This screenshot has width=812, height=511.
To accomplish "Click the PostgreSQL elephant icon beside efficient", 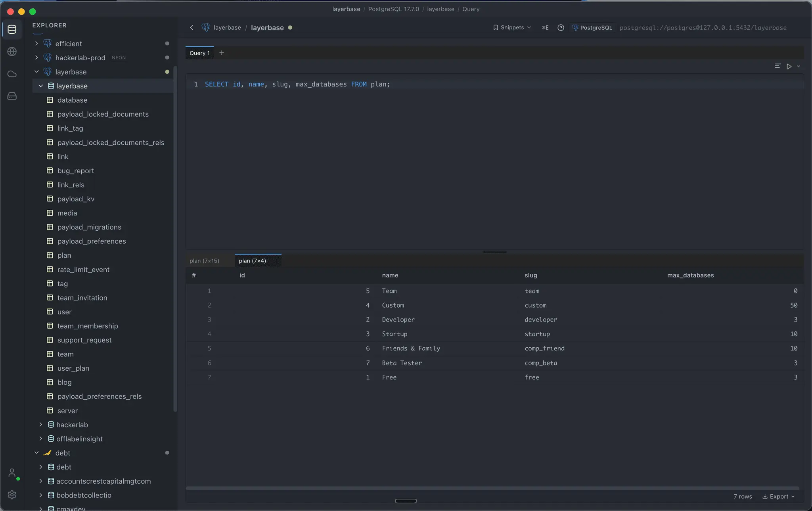I will tap(48, 43).
